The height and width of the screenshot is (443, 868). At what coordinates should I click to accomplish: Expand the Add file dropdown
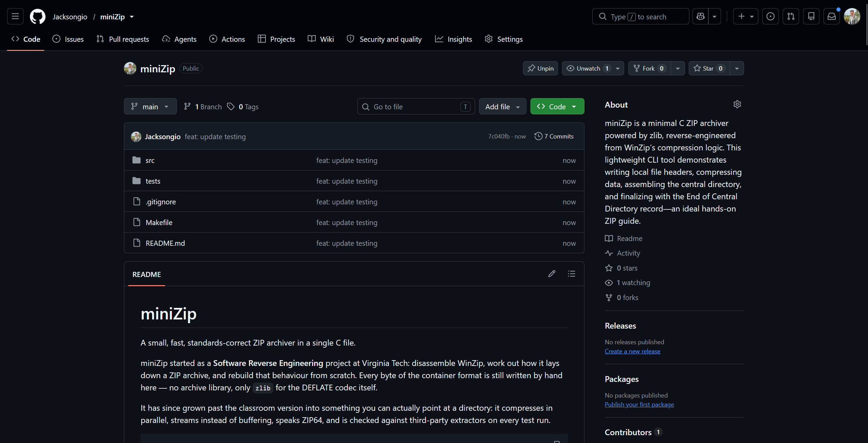pyautogui.click(x=503, y=107)
